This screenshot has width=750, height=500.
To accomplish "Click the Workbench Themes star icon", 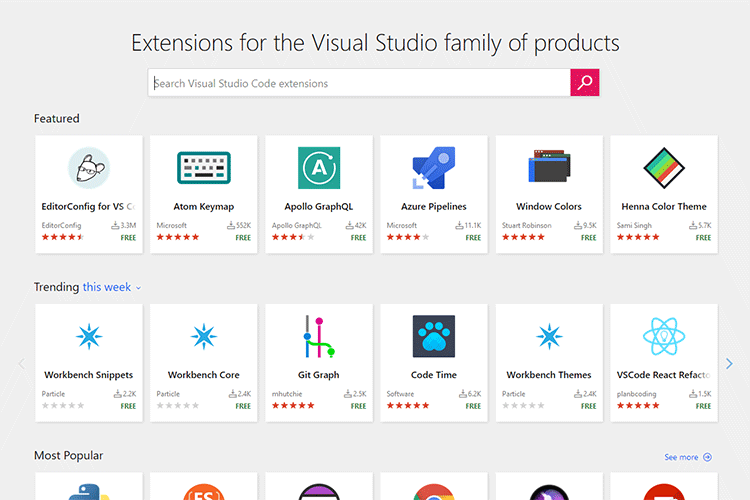I will pyautogui.click(x=549, y=337).
